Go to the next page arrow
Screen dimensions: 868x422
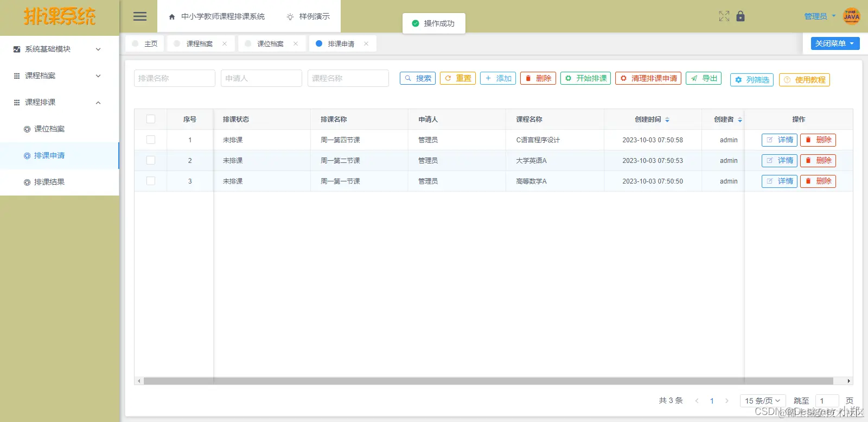point(727,401)
